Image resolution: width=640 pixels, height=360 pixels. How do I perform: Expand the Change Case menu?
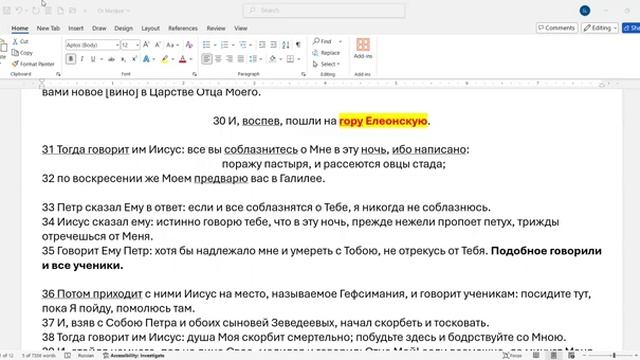click(x=173, y=44)
